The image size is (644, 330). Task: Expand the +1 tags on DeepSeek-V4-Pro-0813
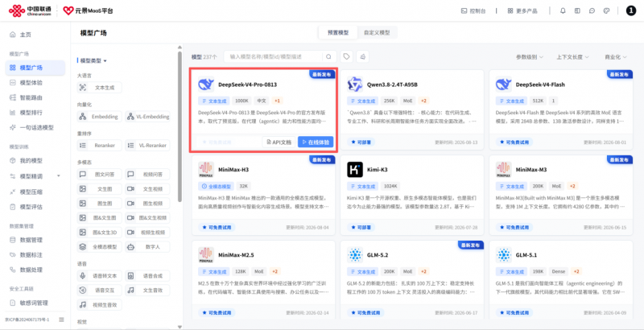coord(277,101)
